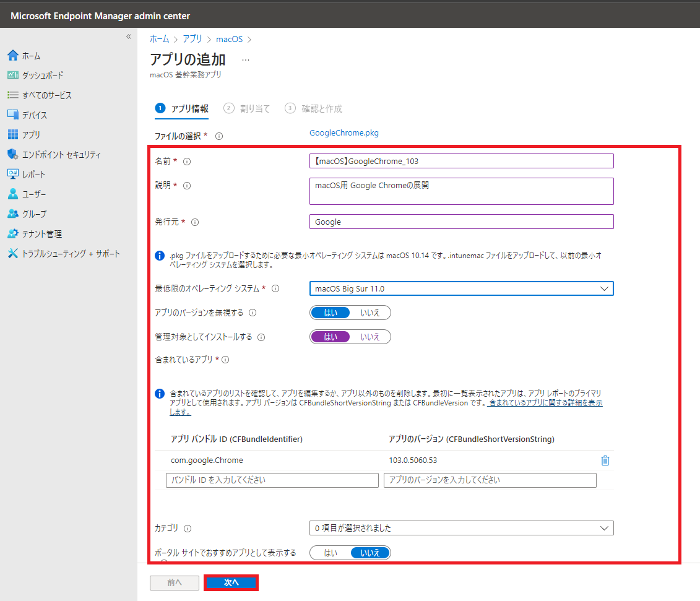Image resolution: width=700 pixels, height=601 pixels.
Task: Click the ダッシュボード chart icon
Action: pyautogui.click(x=13, y=75)
